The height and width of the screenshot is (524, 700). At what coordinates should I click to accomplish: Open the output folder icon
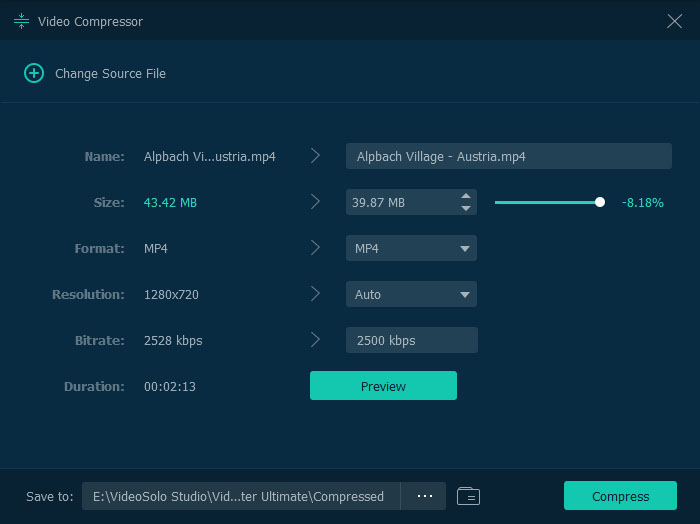(x=468, y=496)
